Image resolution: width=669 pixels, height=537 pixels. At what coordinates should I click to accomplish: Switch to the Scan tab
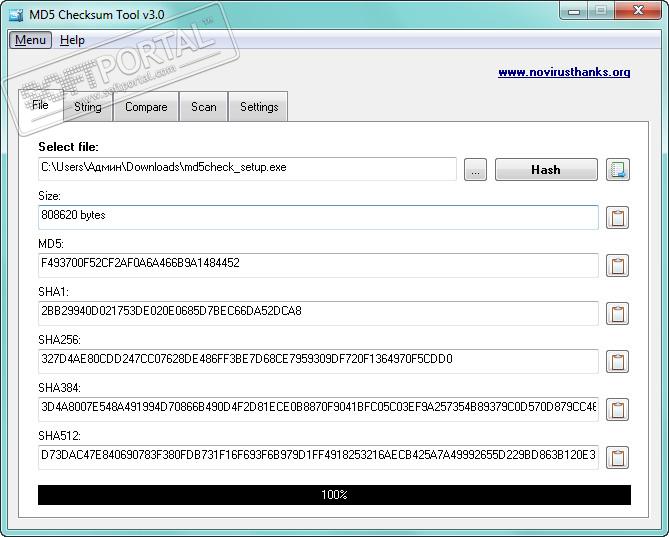(204, 107)
